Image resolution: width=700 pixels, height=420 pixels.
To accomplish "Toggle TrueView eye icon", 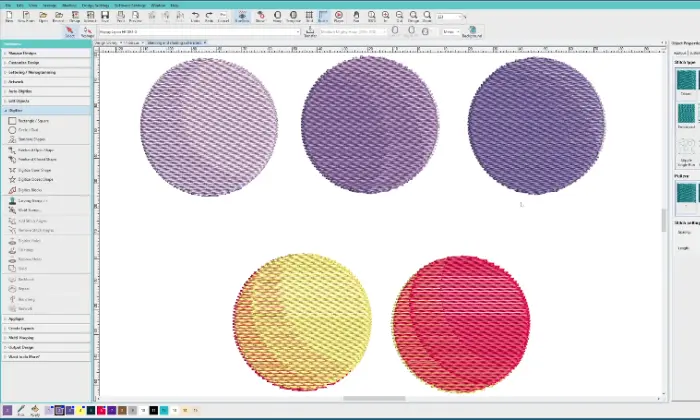I will [x=242, y=17].
